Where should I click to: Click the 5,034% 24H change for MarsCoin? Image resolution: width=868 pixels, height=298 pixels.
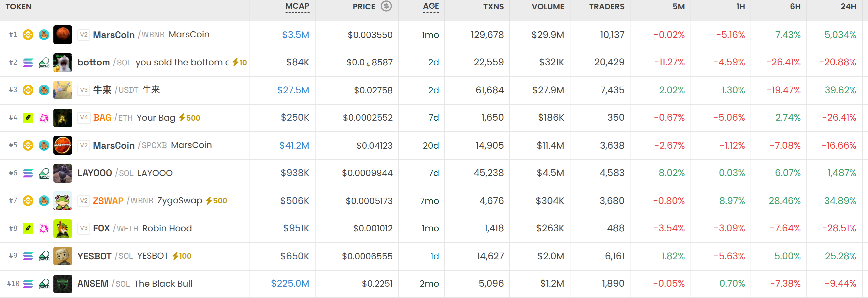click(x=840, y=35)
